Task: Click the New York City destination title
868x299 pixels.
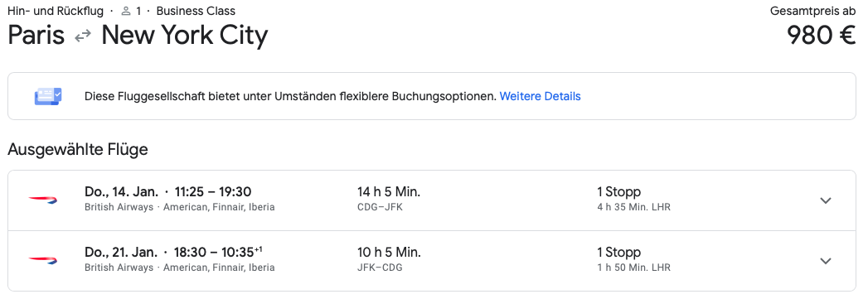Action: coord(185,36)
